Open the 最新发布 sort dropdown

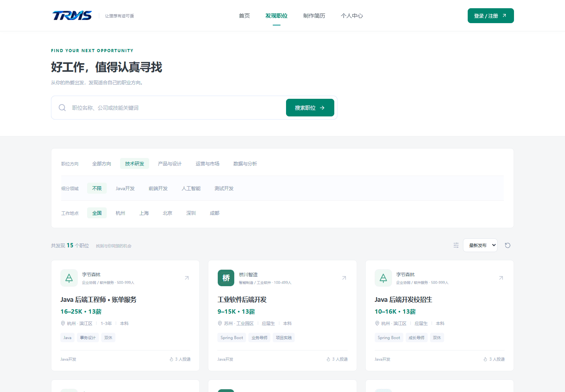point(480,245)
